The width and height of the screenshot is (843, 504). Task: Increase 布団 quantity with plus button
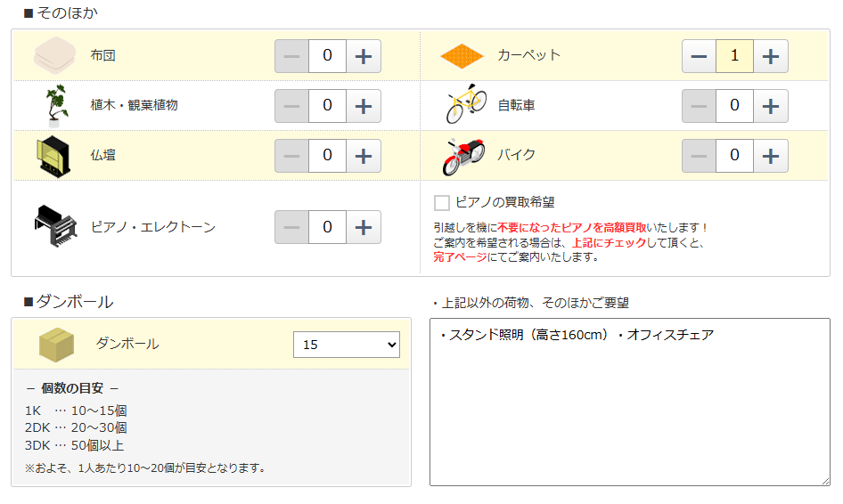click(363, 56)
